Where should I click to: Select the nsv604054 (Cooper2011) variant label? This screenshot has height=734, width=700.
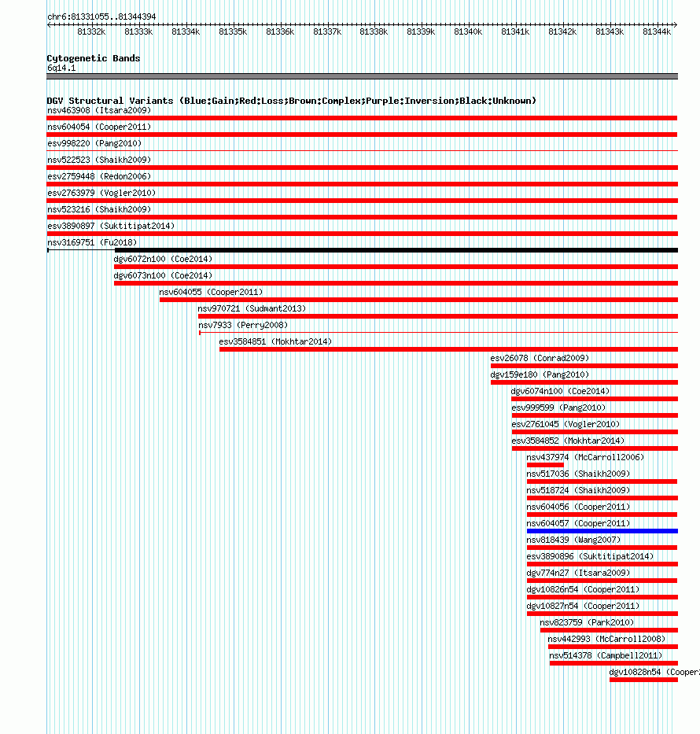(99, 127)
